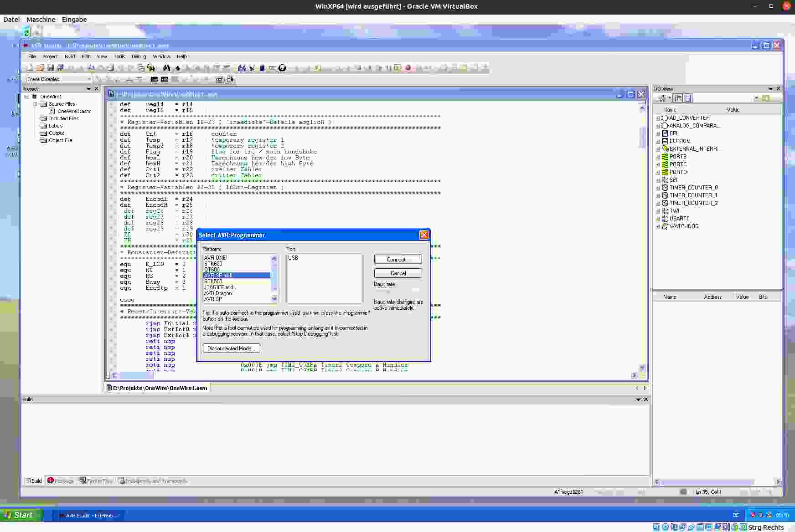This screenshot has height=532, width=795.
Task: Collapse the Source Files tree node
Action: [35, 104]
